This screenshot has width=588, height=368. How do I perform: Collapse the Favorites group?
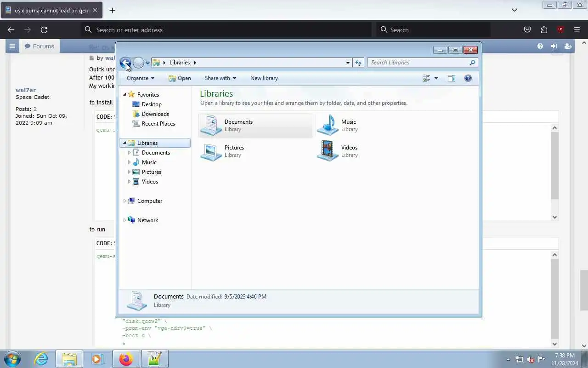(x=124, y=95)
